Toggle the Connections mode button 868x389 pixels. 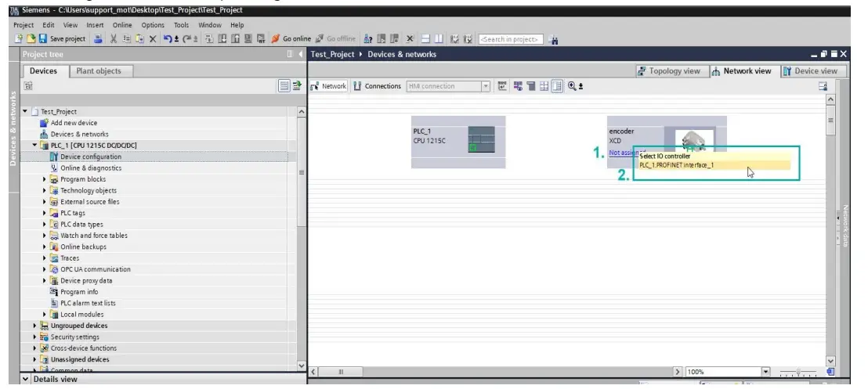click(377, 86)
